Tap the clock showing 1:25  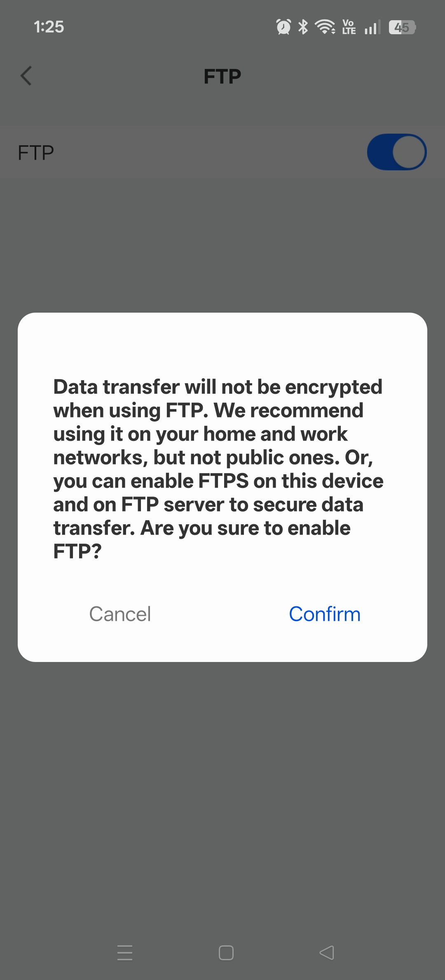coord(49,27)
